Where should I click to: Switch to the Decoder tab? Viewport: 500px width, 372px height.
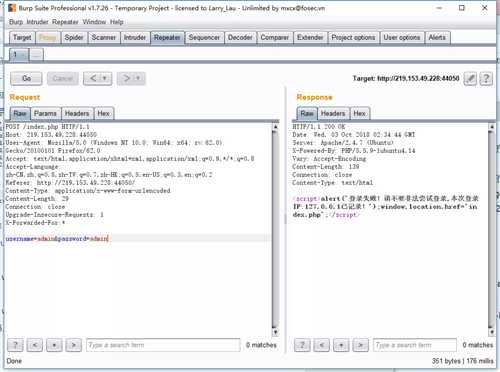coord(240,38)
